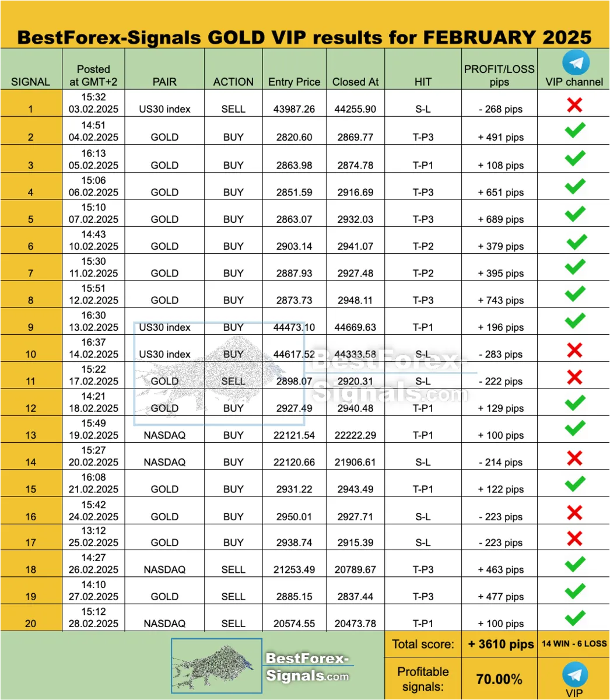Click the yellow signal number 12 cell
The width and height of the screenshot is (610, 700).
(31, 402)
